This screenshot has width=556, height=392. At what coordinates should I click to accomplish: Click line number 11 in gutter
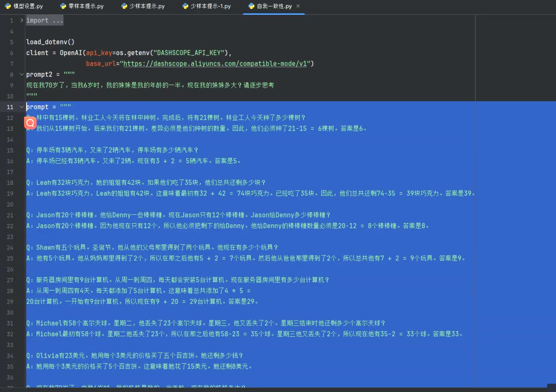10,107
